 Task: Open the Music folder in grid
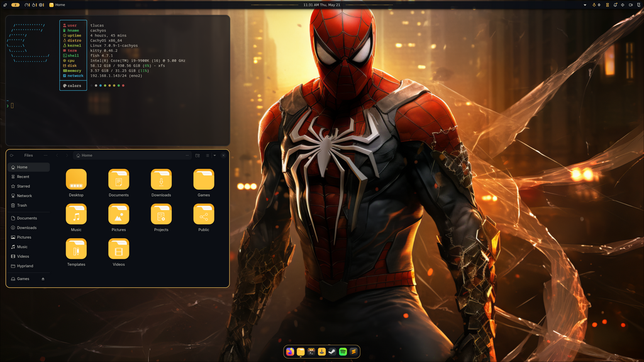coord(76,217)
